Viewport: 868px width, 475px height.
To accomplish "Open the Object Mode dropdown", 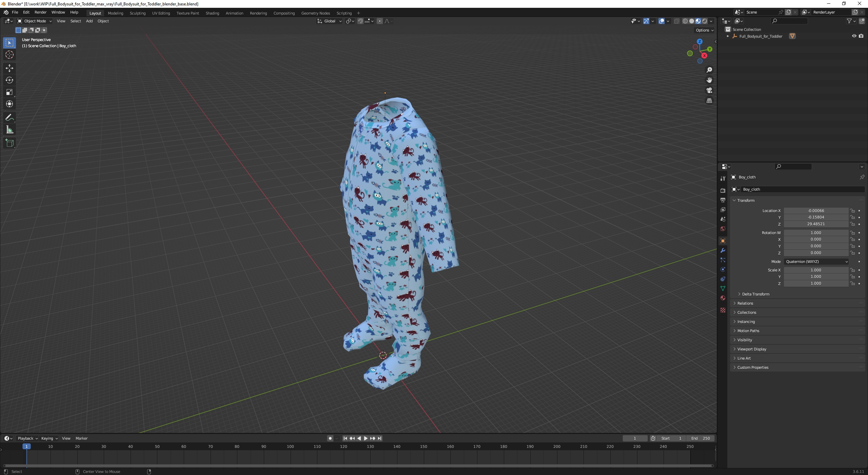I will [34, 21].
